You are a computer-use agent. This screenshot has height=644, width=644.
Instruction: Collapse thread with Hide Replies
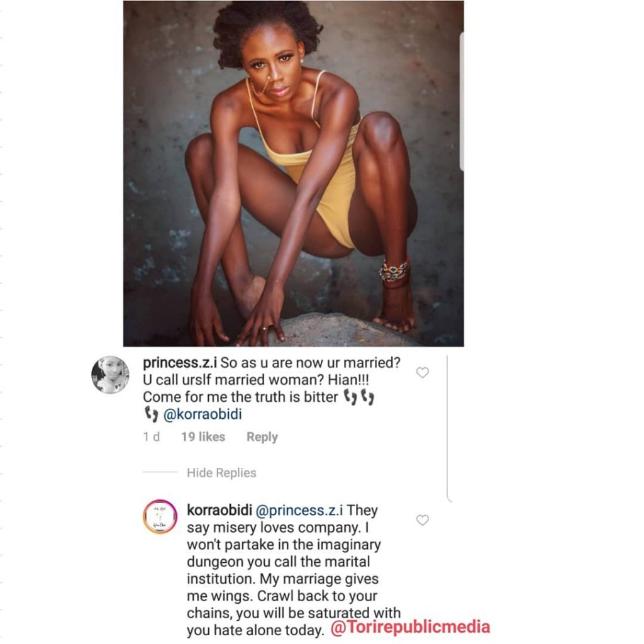pos(221,473)
